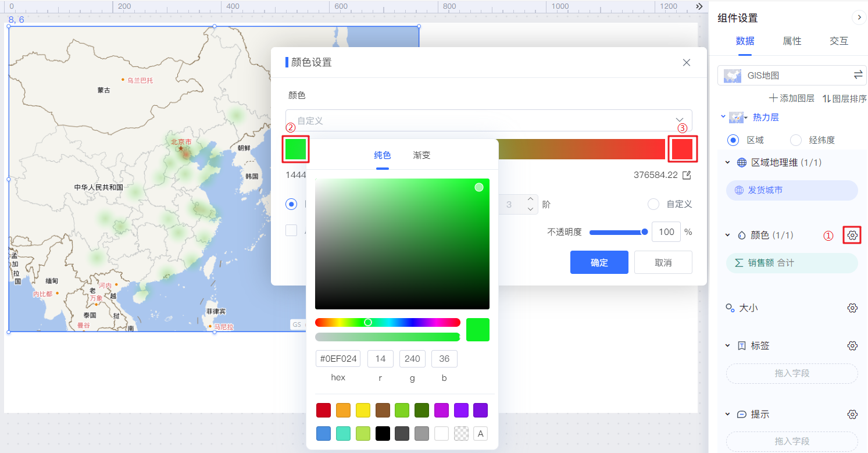
Task: Adjust the 不透明度 opacity slider
Action: [x=619, y=232]
